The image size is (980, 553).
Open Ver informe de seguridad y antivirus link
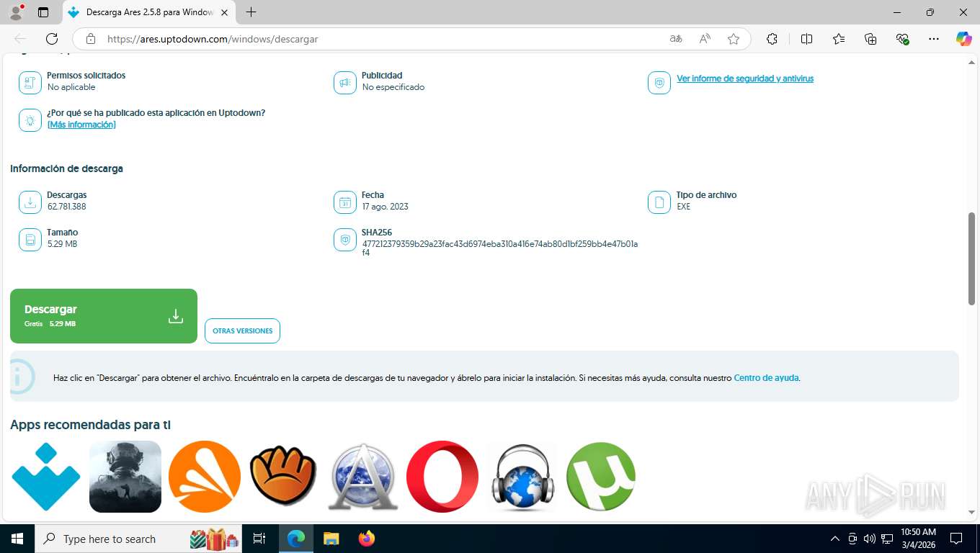click(745, 78)
